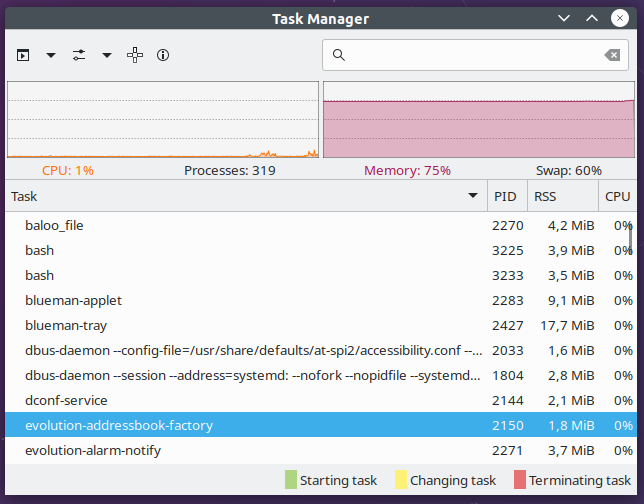Open the settings sliders icon
The image size is (644, 504).
click(79, 55)
